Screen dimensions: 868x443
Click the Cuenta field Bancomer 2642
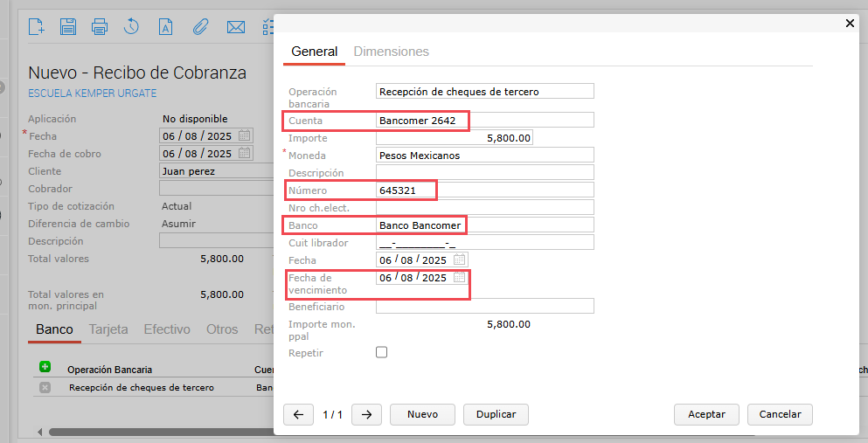485,120
